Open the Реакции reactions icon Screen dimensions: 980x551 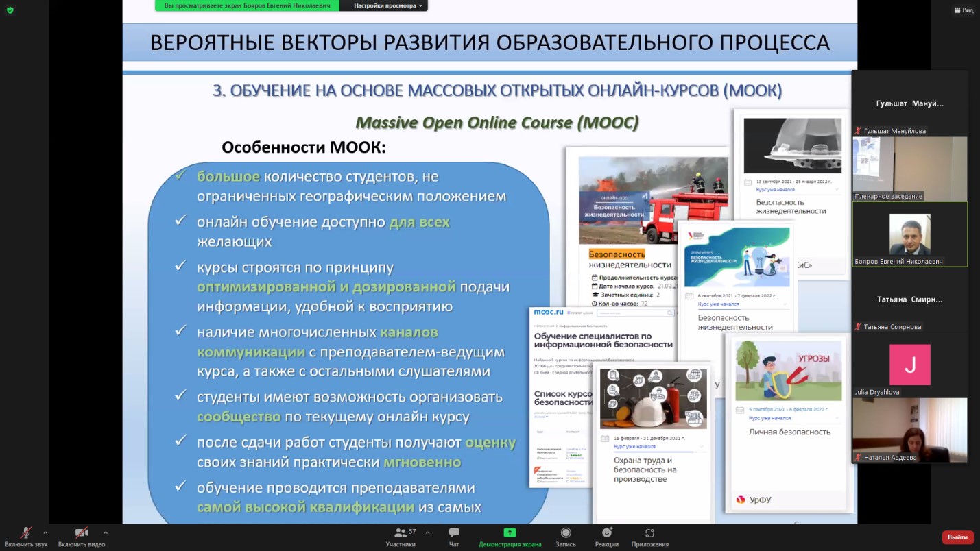click(606, 533)
